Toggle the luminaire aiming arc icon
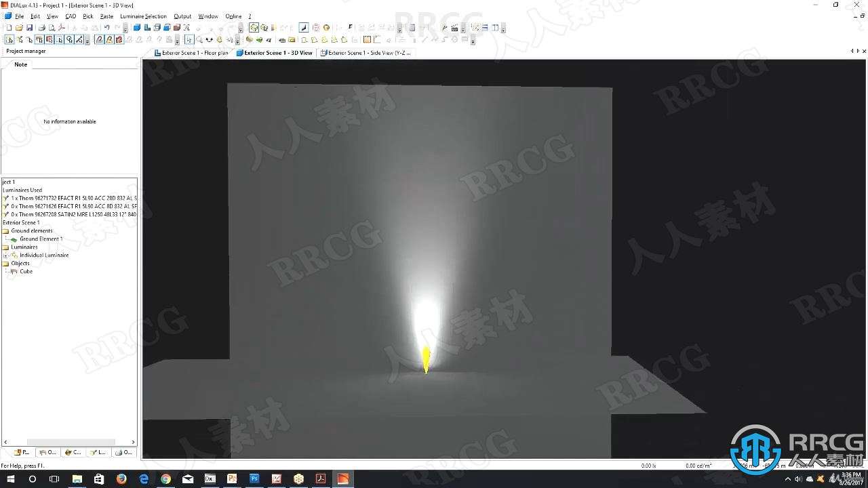 click(x=99, y=40)
